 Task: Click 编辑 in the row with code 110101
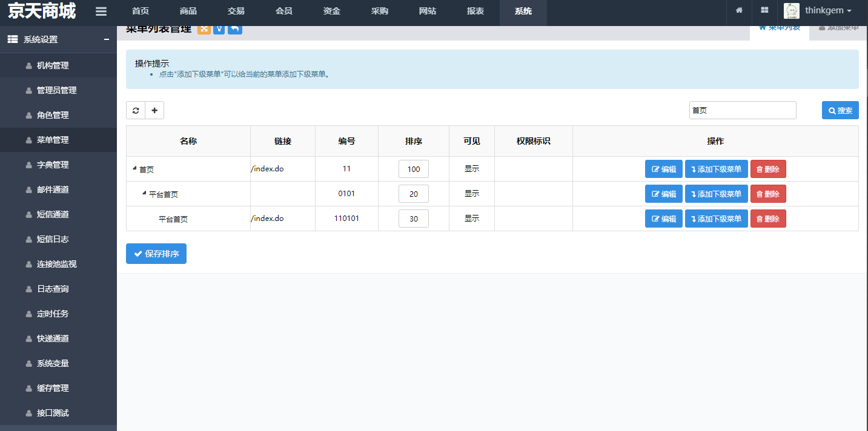pos(664,219)
